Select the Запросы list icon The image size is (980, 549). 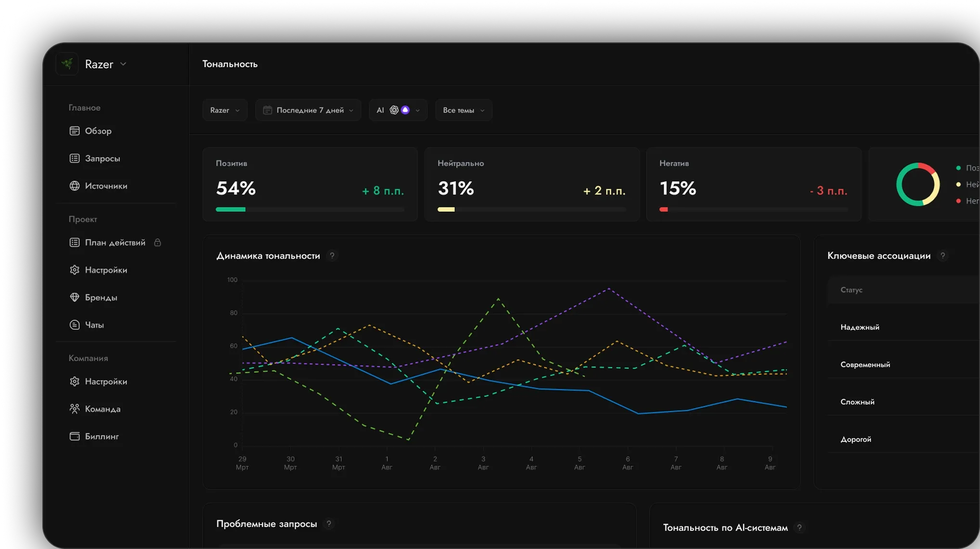point(74,158)
